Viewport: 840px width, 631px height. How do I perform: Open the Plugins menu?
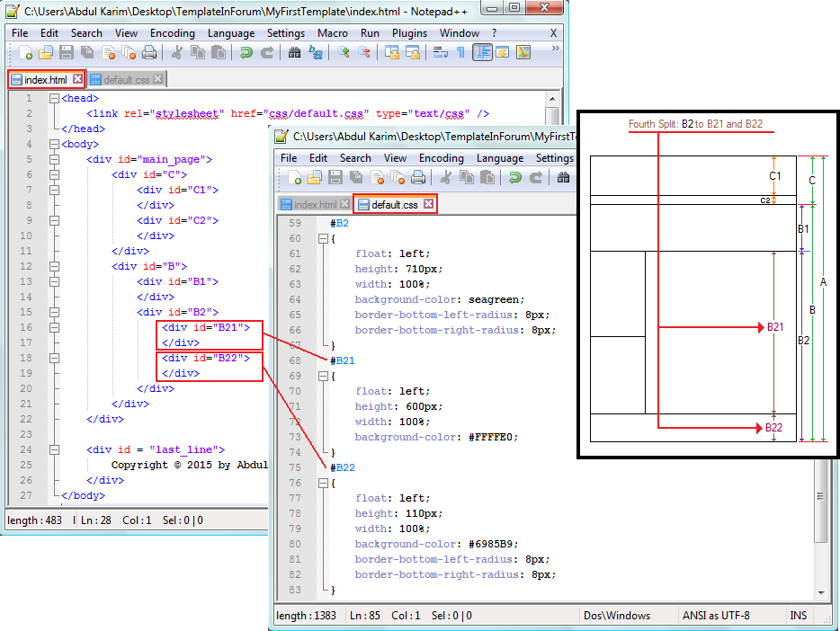coord(409,33)
